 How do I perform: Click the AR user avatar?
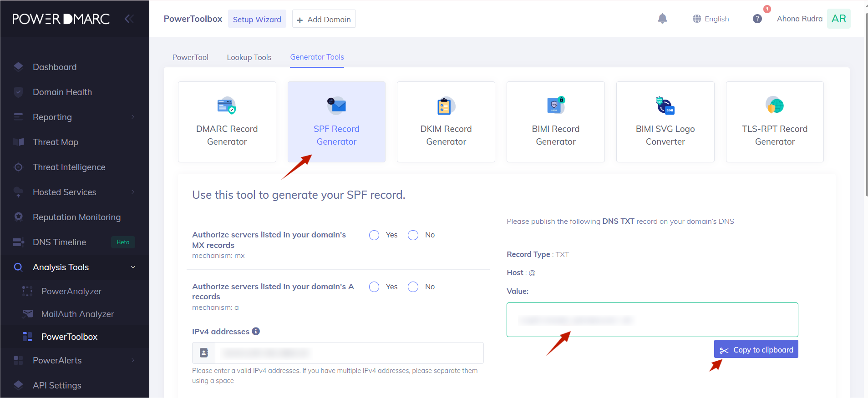point(838,19)
